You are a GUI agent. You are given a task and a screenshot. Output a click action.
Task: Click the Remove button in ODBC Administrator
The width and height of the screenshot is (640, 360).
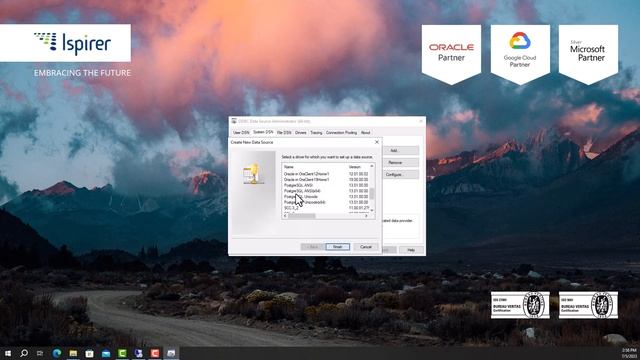pyautogui.click(x=401, y=162)
